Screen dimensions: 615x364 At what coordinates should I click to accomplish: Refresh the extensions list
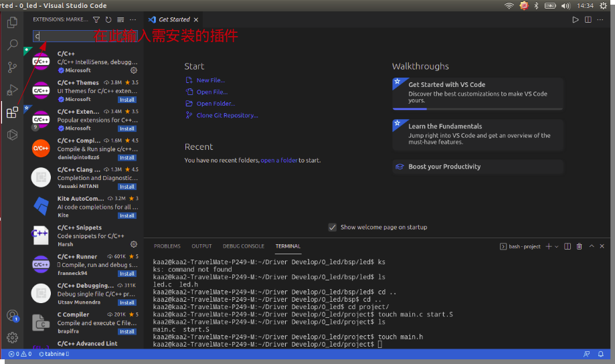[108, 19]
